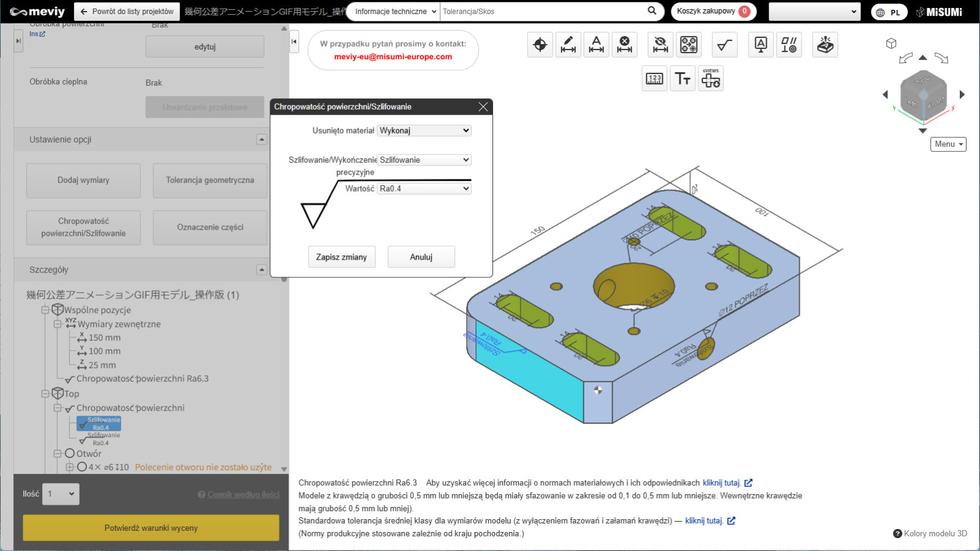The image size is (980, 551).
Task: Open the Informacje techniczne menu
Action: 396,12
